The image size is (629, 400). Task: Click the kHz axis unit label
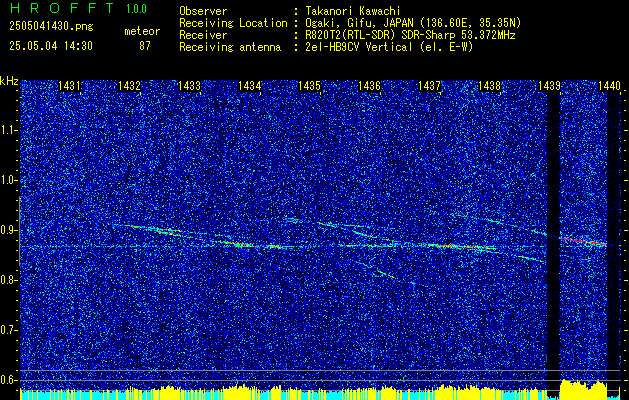click(x=9, y=81)
